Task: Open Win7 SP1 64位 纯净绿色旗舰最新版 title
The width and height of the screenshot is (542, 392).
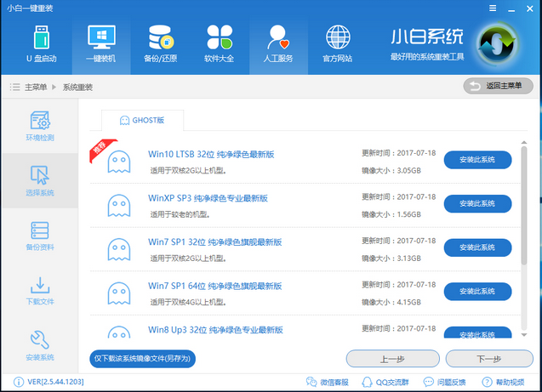Action: point(215,286)
